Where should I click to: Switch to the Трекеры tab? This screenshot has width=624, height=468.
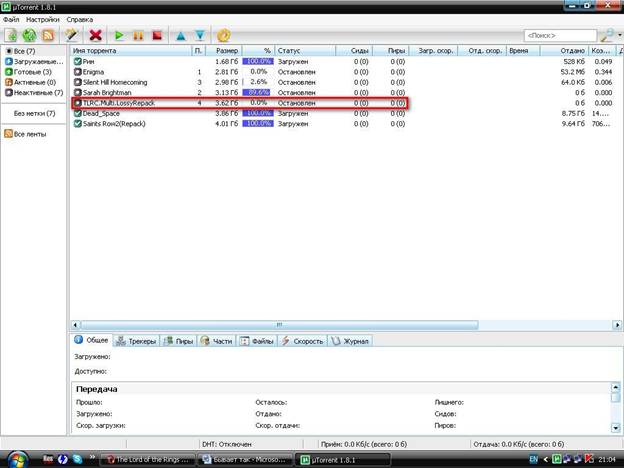[x=136, y=341]
